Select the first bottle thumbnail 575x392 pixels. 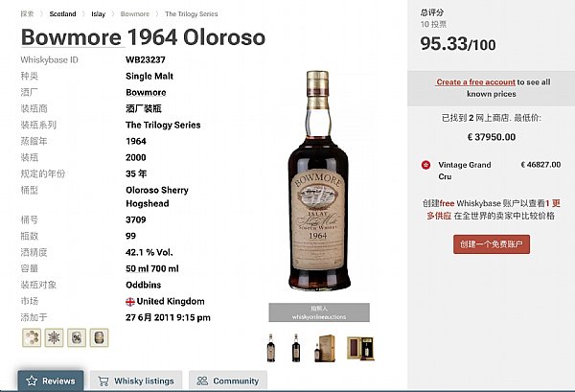pos(271,348)
